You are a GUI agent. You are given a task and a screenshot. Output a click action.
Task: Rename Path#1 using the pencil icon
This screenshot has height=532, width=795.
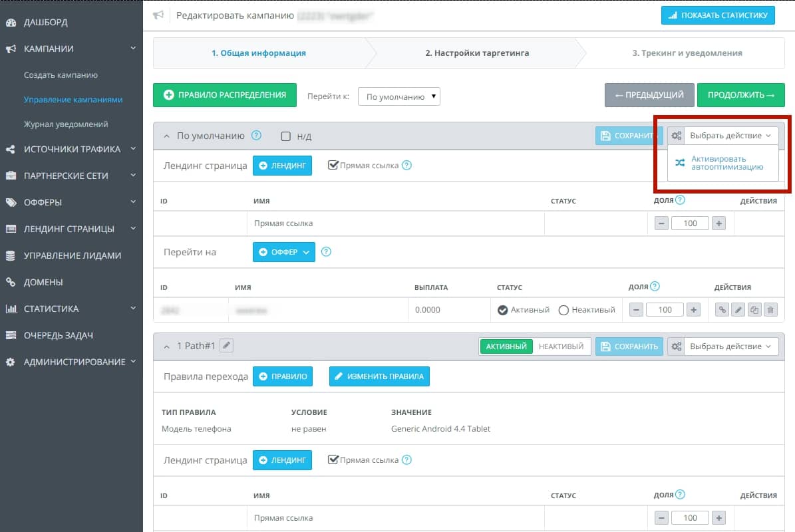pyautogui.click(x=227, y=346)
